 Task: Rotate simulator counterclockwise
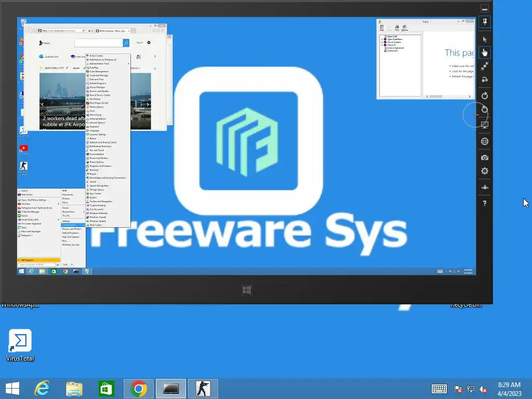[485, 109]
